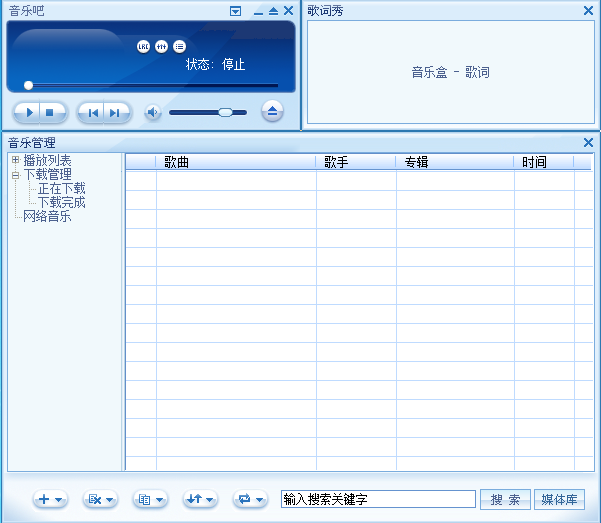The height and width of the screenshot is (523, 601).
Task: Sort by the 歌手 column header
Action: point(356,162)
